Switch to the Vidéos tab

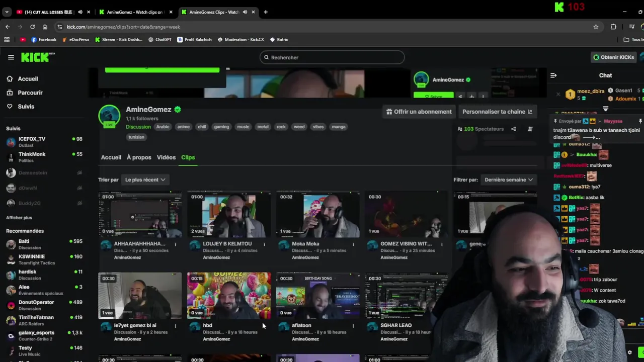(x=166, y=157)
